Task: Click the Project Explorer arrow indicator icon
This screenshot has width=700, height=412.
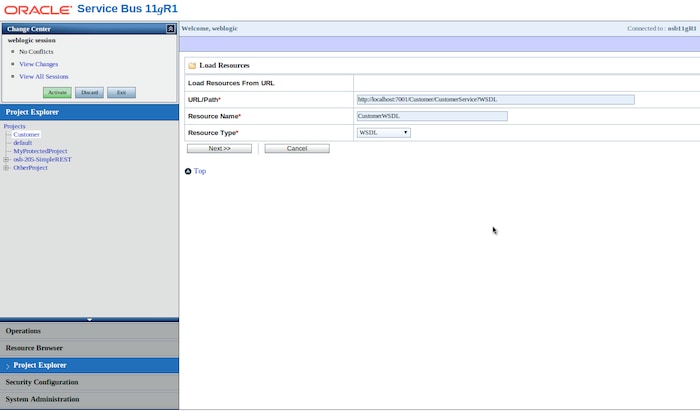Action: pyautogui.click(x=8, y=366)
